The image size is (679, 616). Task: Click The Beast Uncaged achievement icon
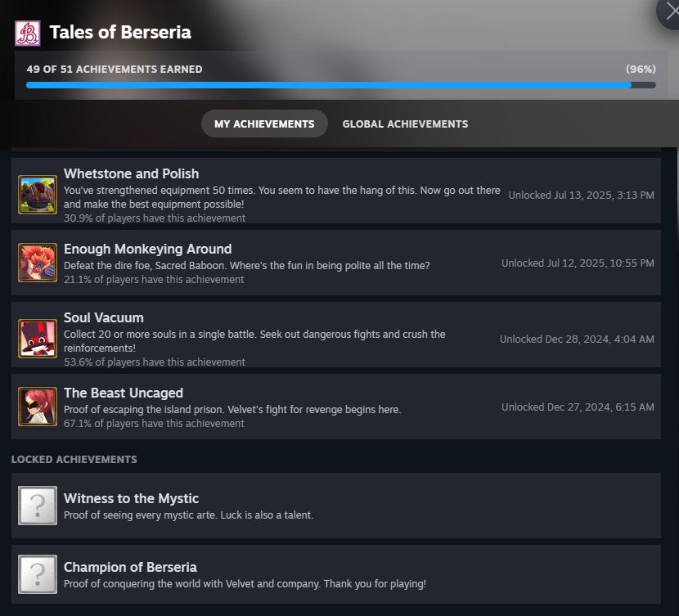[x=38, y=407]
